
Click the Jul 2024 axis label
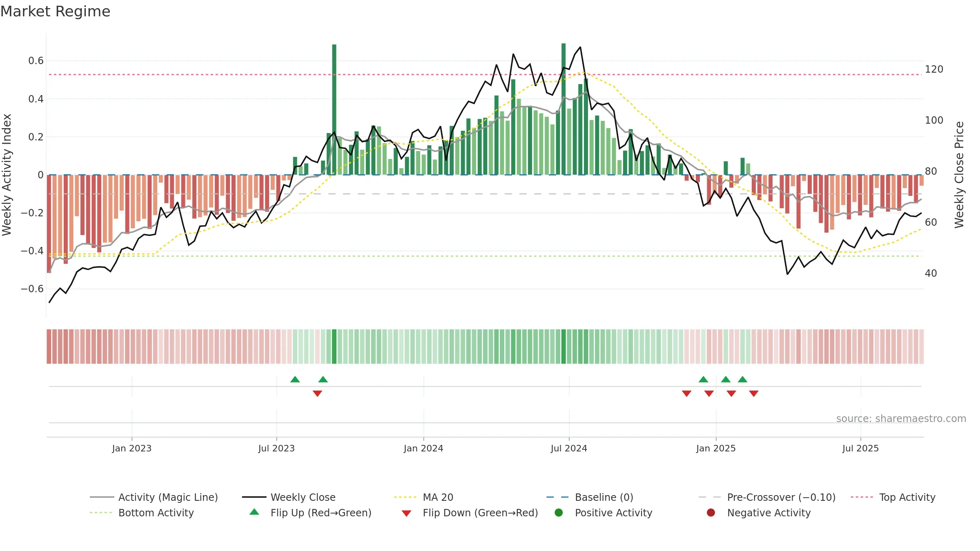coord(569,448)
